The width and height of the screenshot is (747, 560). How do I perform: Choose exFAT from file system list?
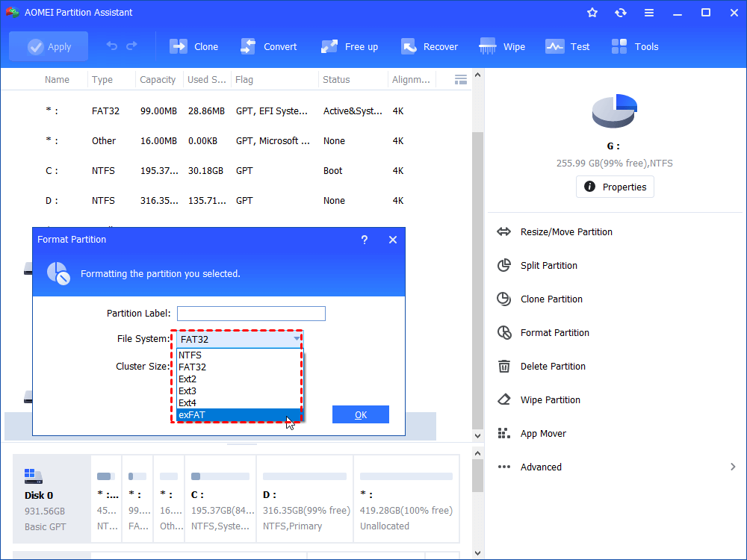[240, 414]
